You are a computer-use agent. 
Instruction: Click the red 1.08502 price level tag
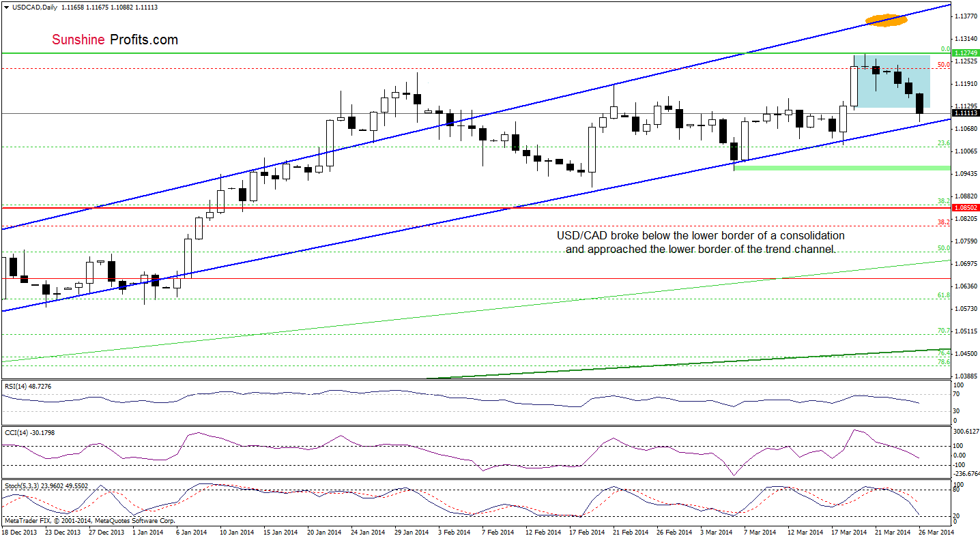[966, 207]
